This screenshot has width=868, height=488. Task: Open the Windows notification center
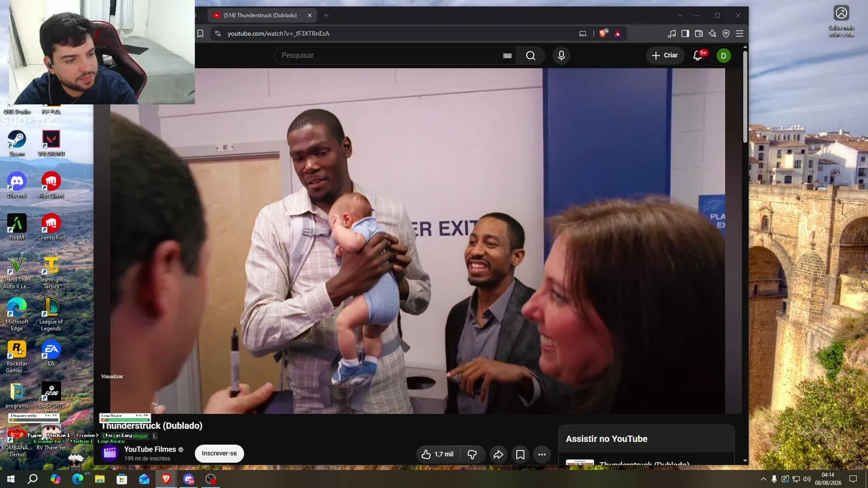tap(853, 479)
